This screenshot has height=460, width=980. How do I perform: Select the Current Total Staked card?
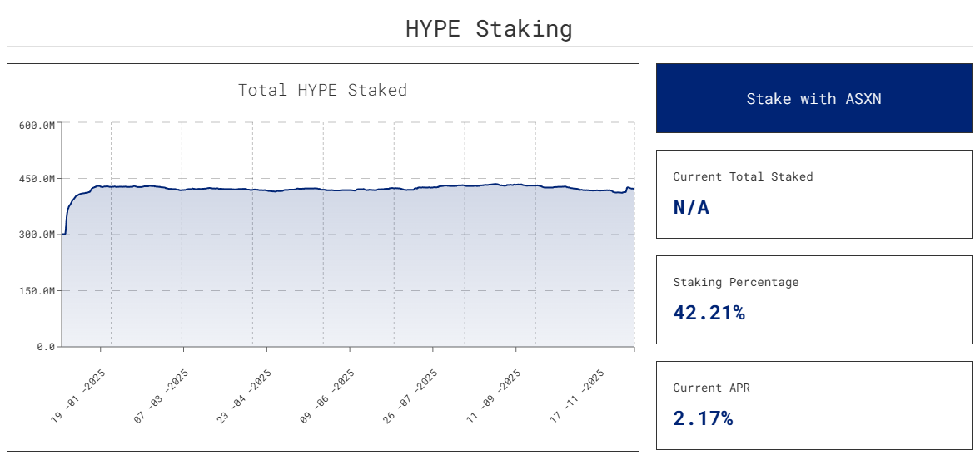point(813,194)
